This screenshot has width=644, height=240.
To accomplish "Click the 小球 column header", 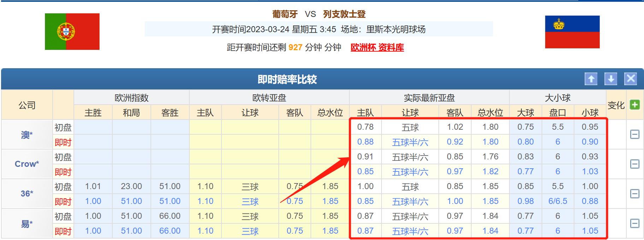I will 590,113.
